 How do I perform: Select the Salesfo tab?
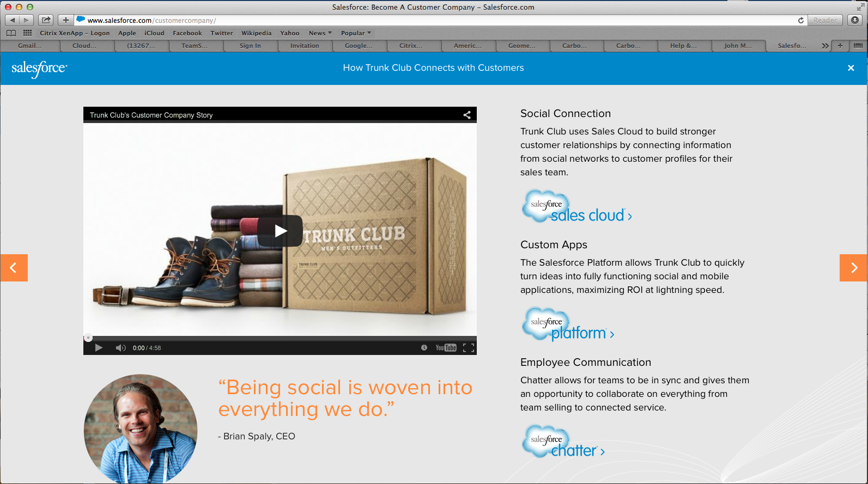792,46
